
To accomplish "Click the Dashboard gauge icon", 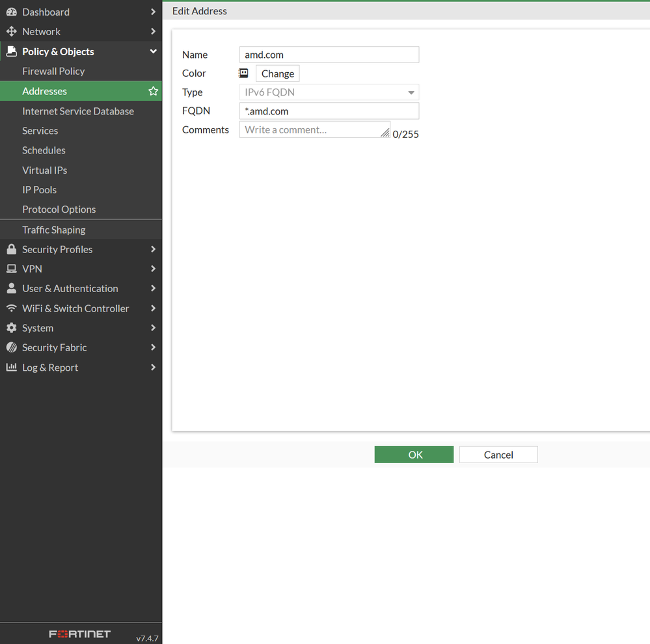I will (x=12, y=12).
